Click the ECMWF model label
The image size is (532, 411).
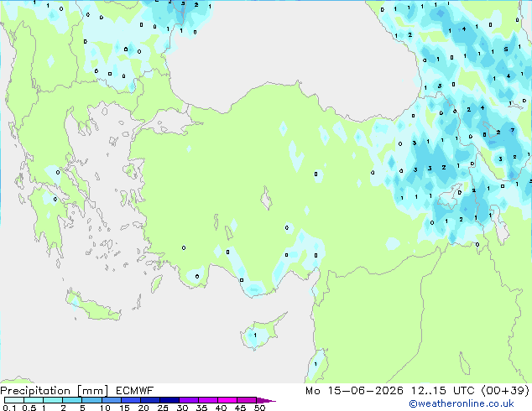135,391
